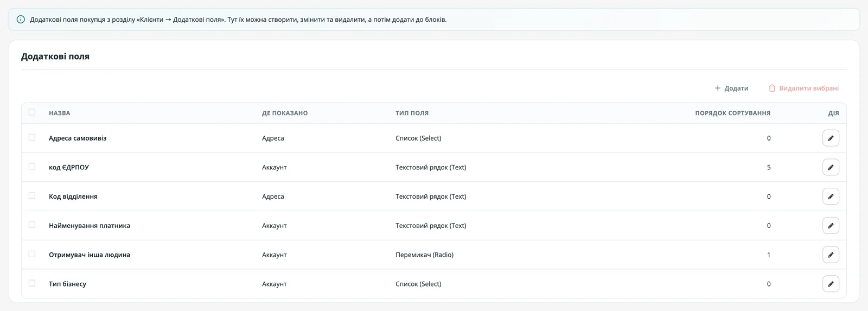Toggle the select-all checkbox in table header
Viewport: 868px width, 311px height.
pos(32,112)
